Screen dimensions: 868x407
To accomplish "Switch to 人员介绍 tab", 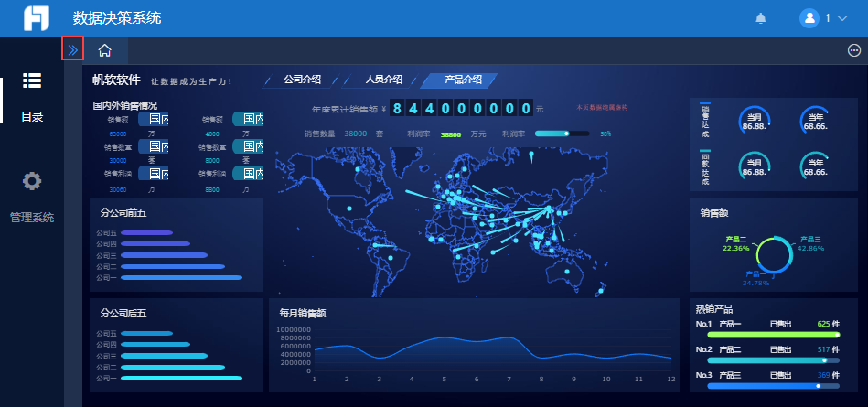I will pos(383,80).
